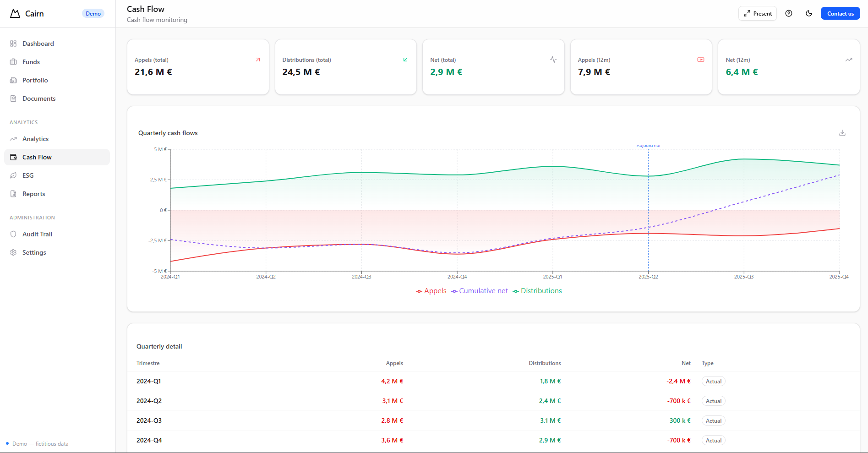The width and height of the screenshot is (868, 453).
Task: Toggle Appels series in chart legend
Action: click(431, 291)
